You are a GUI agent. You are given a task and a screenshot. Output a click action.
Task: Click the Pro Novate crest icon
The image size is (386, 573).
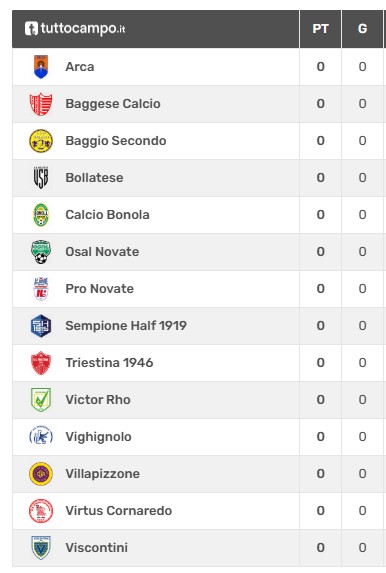tap(41, 289)
